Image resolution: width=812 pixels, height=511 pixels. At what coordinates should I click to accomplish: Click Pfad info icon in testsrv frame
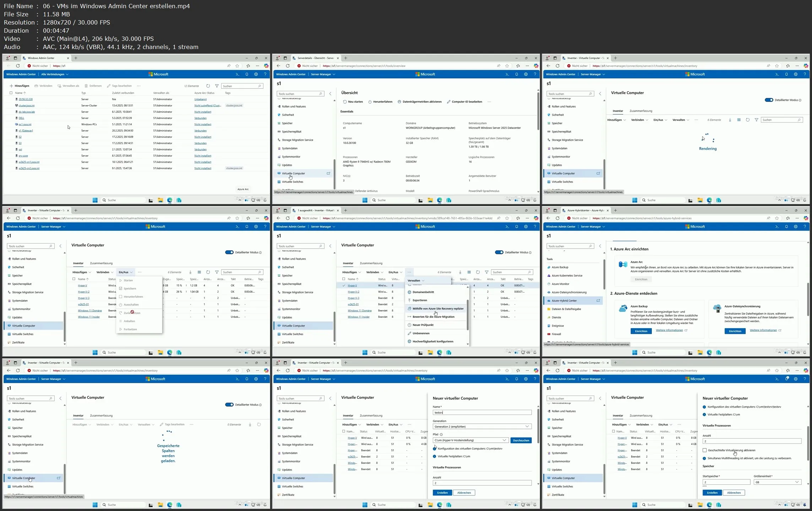(x=441, y=435)
